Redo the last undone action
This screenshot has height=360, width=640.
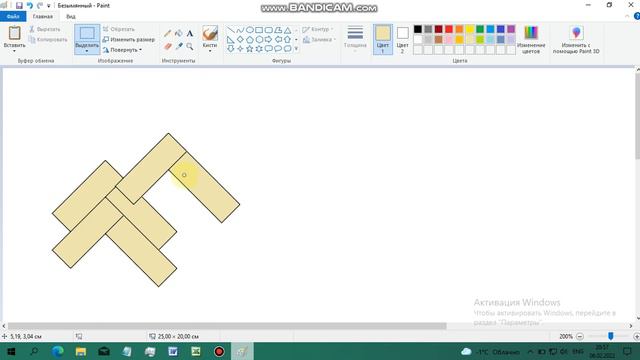pyautogui.click(x=40, y=6)
